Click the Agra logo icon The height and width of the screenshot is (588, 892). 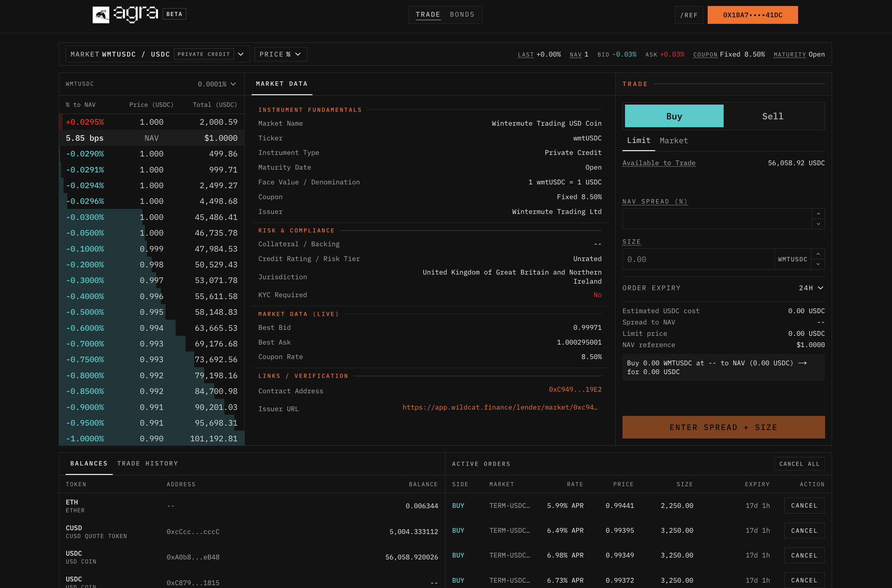(x=101, y=15)
